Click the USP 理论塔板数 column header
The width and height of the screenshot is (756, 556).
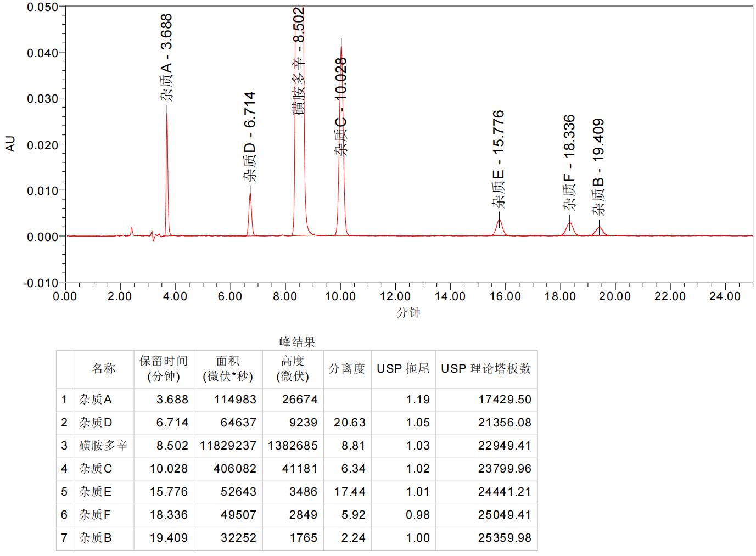pyautogui.click(x=486, y=369)
